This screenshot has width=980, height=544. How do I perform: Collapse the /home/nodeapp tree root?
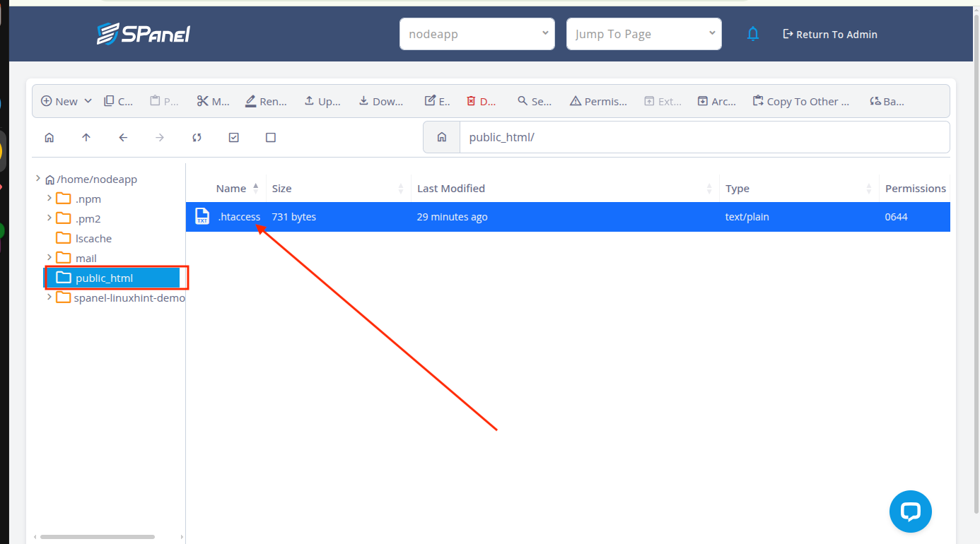point(38,179)
